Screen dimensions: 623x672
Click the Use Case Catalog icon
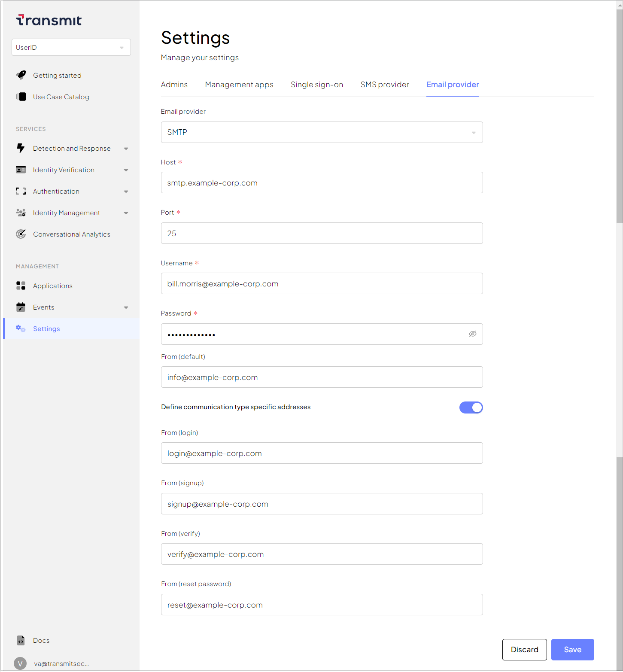[21, 97]
